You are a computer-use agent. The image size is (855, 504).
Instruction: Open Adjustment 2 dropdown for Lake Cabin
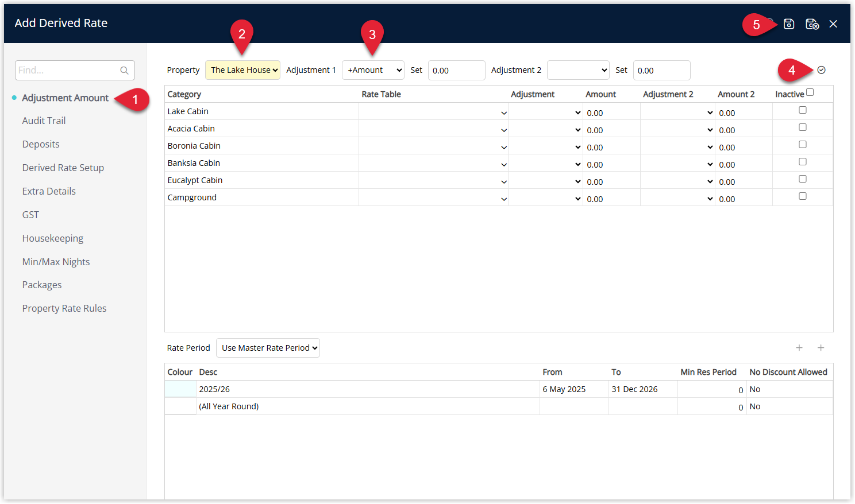tap(678, 112)
